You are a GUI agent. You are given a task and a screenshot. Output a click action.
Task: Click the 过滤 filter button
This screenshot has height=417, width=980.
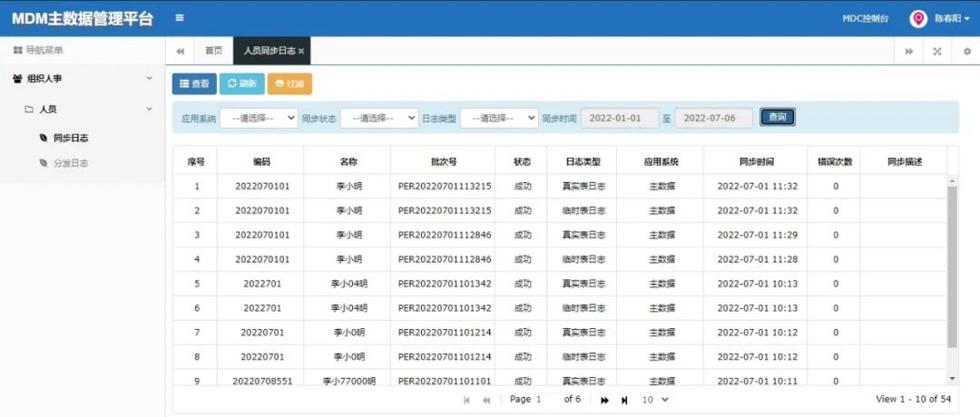point(289,83)
